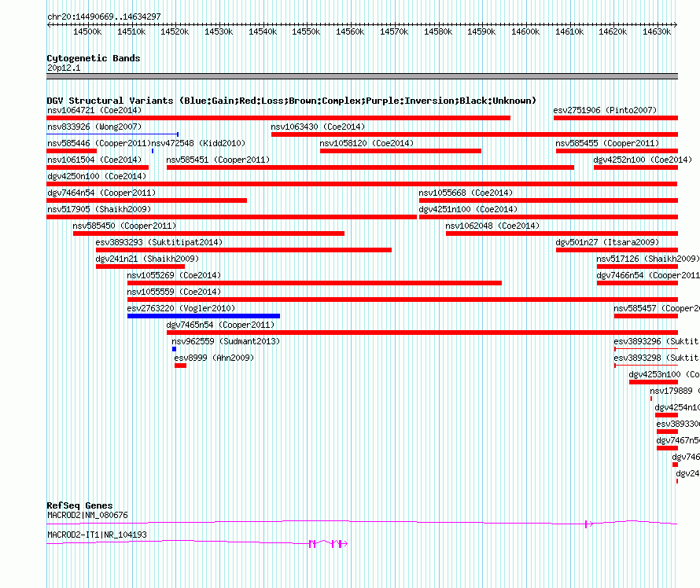The image size is (700, 588).
Task: Select esv2763220 (Vogler2010) blue gain bar
Action: tap(204, 316)
